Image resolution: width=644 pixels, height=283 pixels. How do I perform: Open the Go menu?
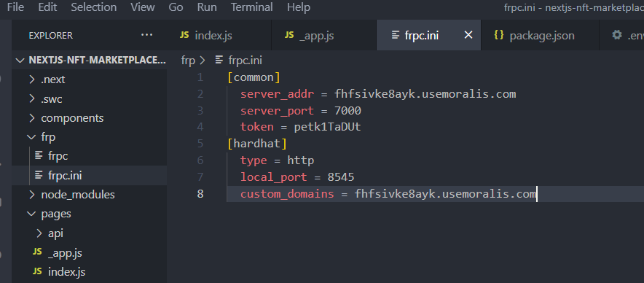click(x=176, y=7)
